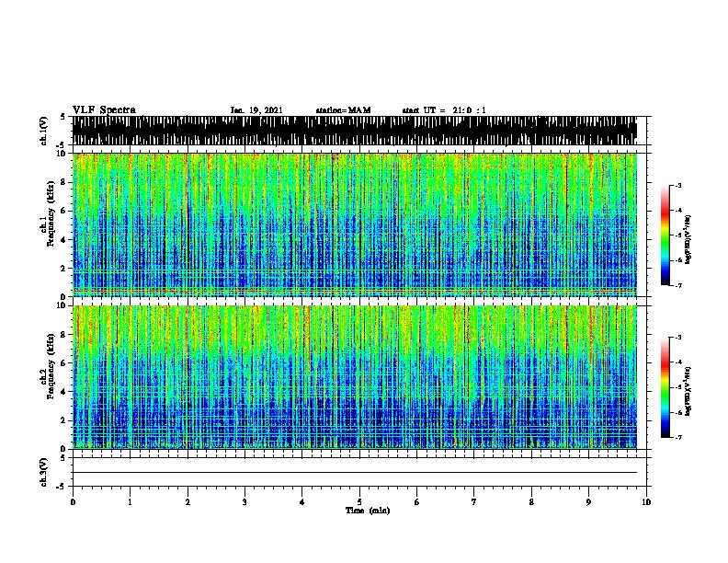Viewport: 728px width, 563px height.
Task: Click the flat trace in the ch.3 panel
Action: click(x=355, y=473)
